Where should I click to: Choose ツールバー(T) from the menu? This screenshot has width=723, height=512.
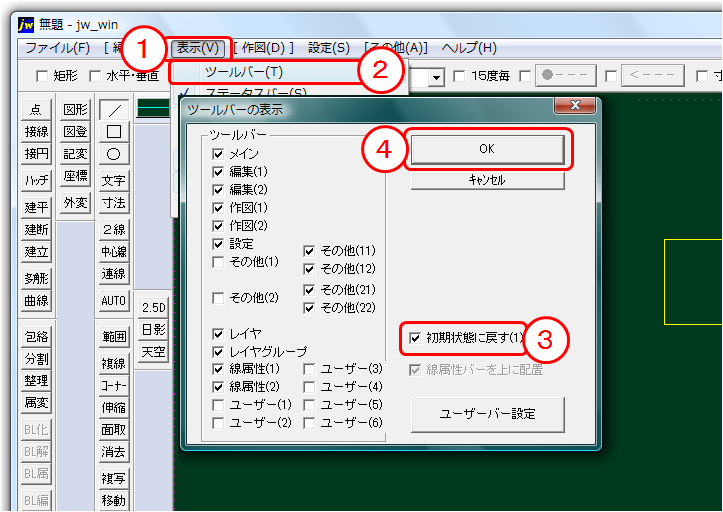click(x=243, y=72)
